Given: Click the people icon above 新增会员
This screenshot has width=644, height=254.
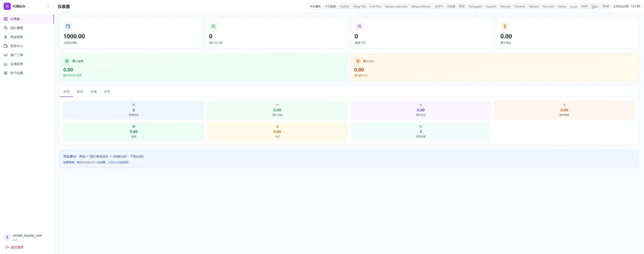Looking at the screenshot, I should (134, 105).
